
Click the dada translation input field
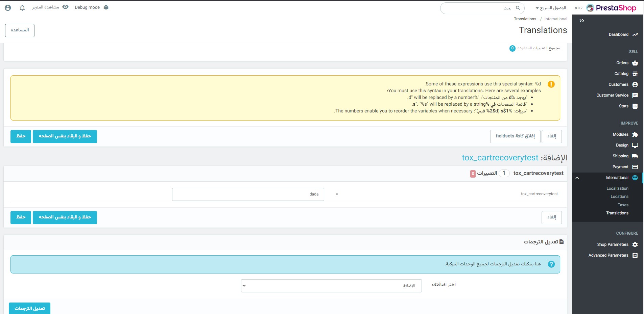pyautogui.click(x=248, y=194)
